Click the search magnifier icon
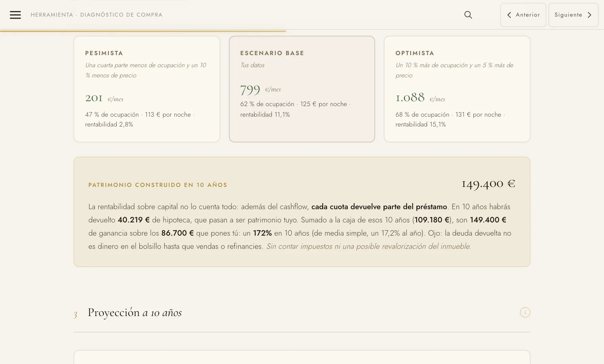Viewport: 604px width, 364px height. click(468, 15)
